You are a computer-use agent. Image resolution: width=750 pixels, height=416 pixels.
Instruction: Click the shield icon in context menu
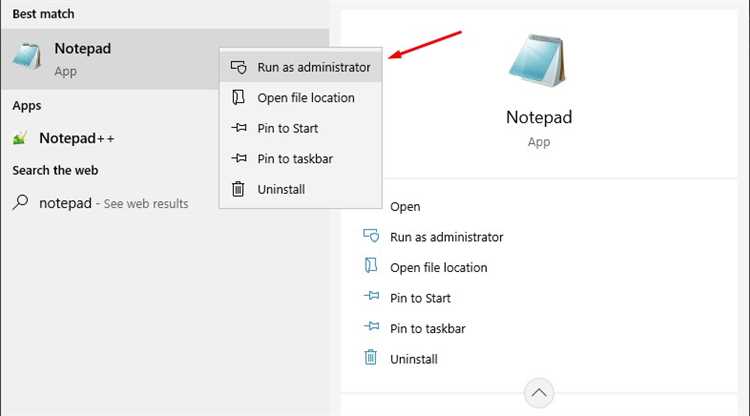point(238,67)
